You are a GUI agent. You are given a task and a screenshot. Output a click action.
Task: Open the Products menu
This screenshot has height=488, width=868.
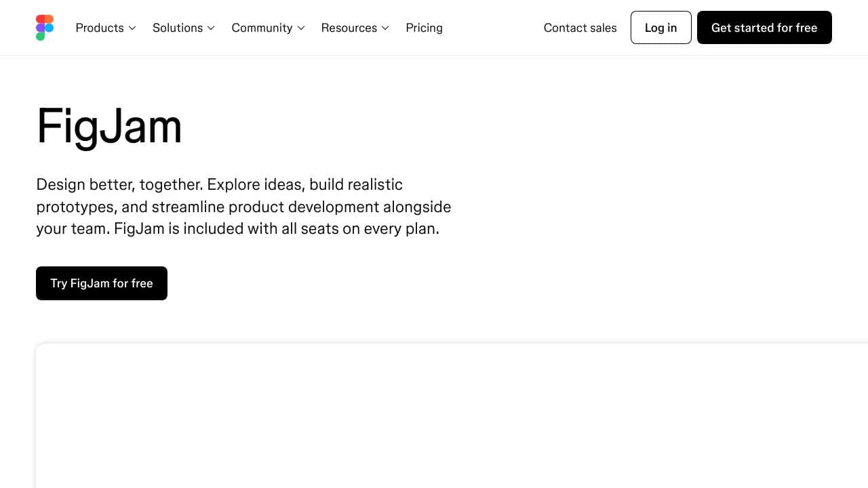point(106,28)
